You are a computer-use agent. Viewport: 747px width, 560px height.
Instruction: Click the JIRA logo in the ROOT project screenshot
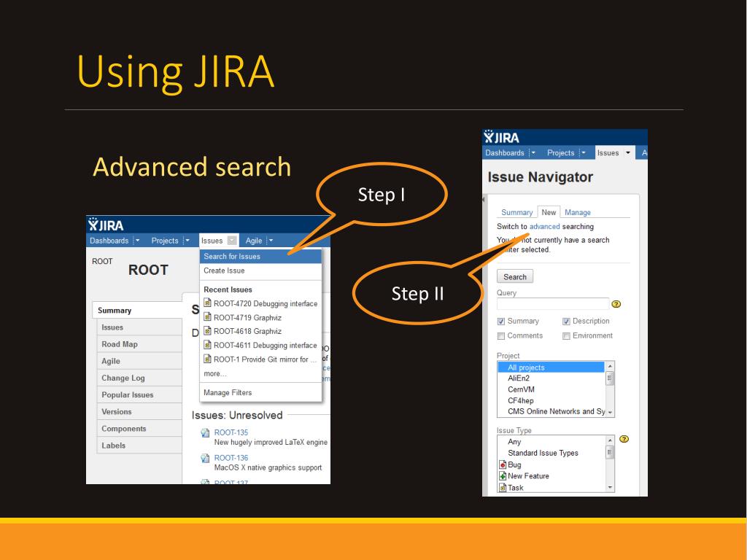(x=106, y=225)
